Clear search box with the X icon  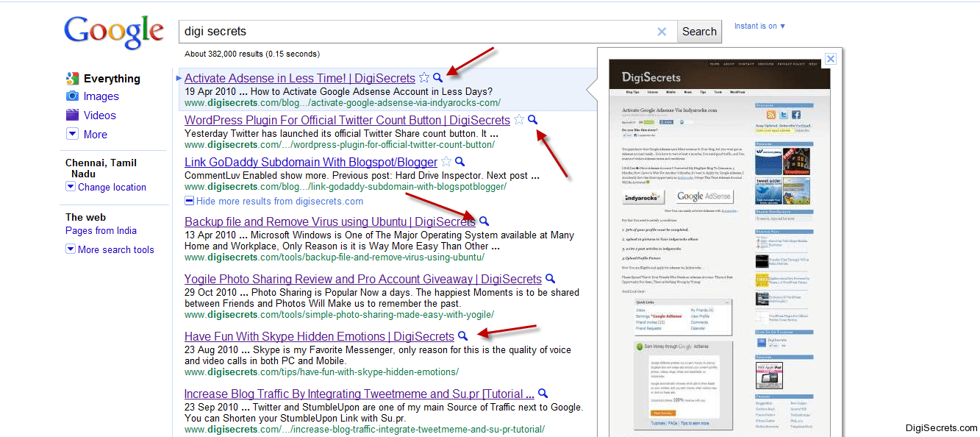662,32
